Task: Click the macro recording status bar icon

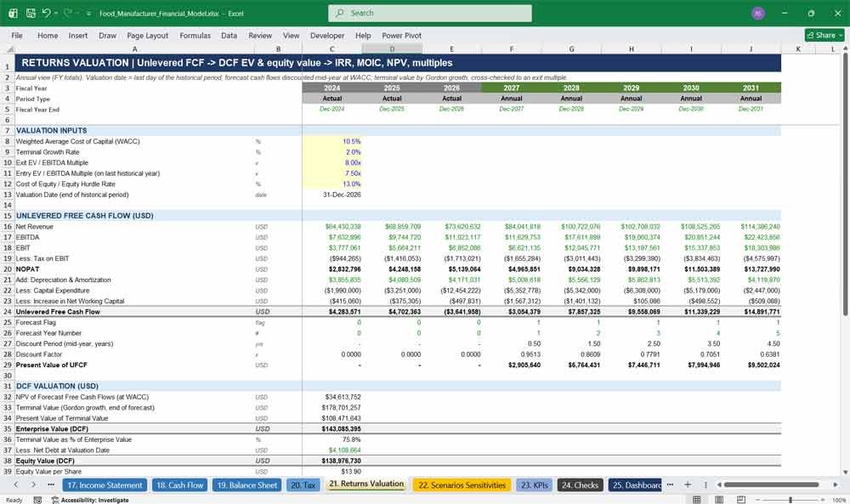Action: (37, 500)
